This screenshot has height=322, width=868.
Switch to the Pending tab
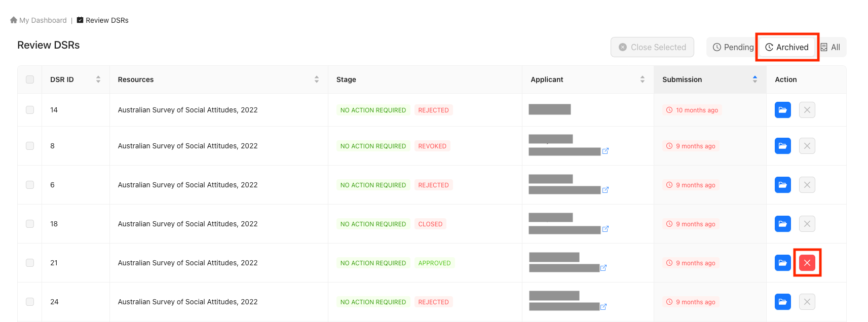pyautogui.click(x=733, y=47)
